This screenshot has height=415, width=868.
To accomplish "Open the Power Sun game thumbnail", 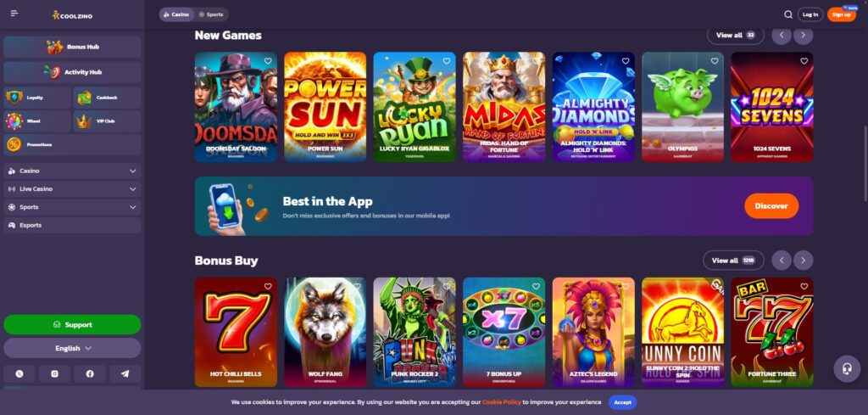I will tap(325, 107).
